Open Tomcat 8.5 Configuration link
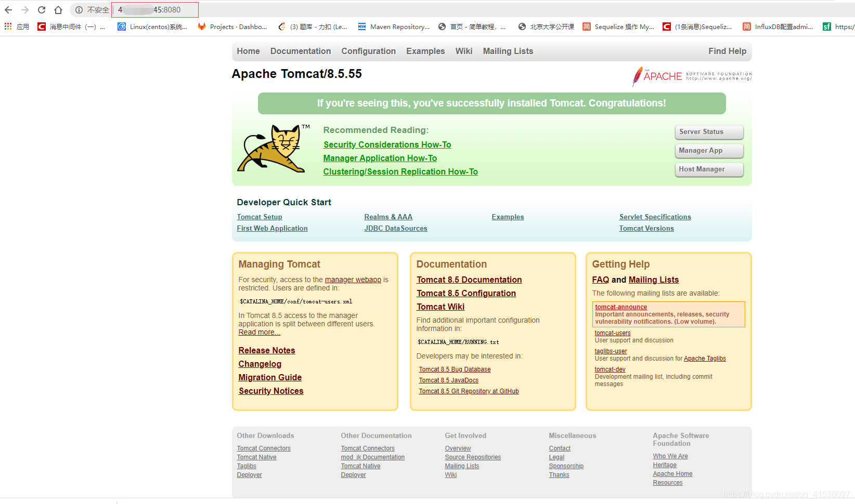Screen dimensions: 855x504 click(466, 293)
